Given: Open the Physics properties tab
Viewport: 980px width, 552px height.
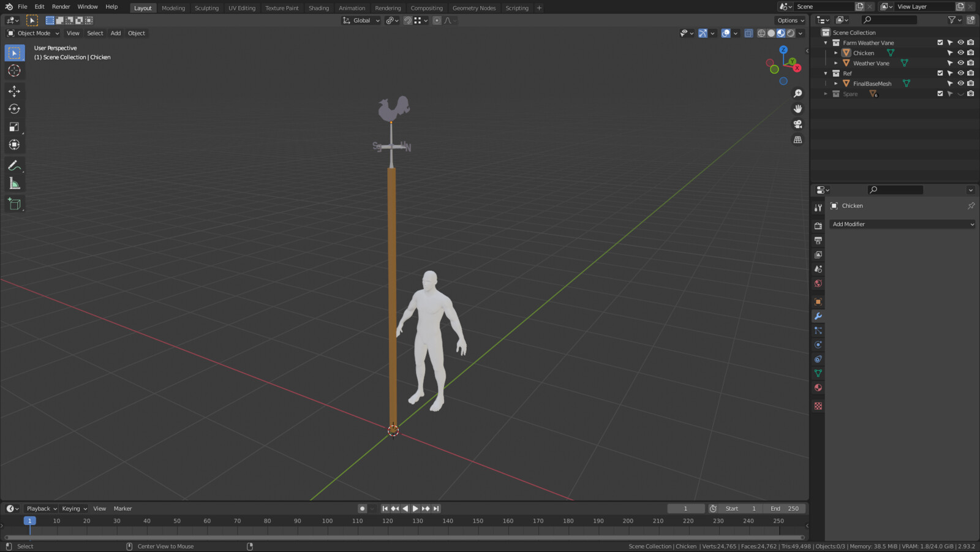Looking at the screenshot, I should click(818, 345).
